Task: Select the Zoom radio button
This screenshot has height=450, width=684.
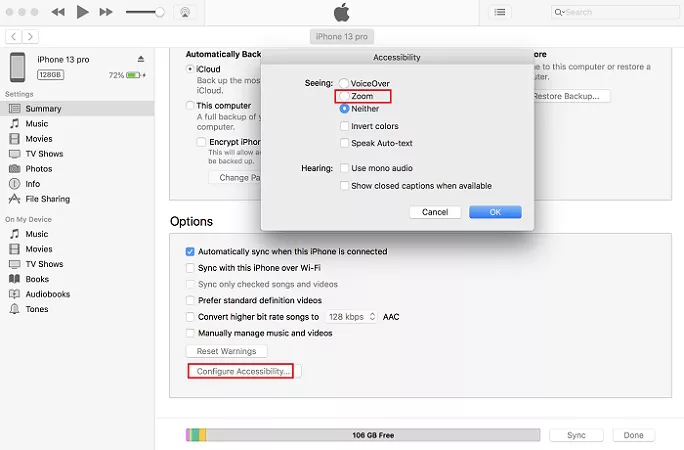Action: click(344, 96)
